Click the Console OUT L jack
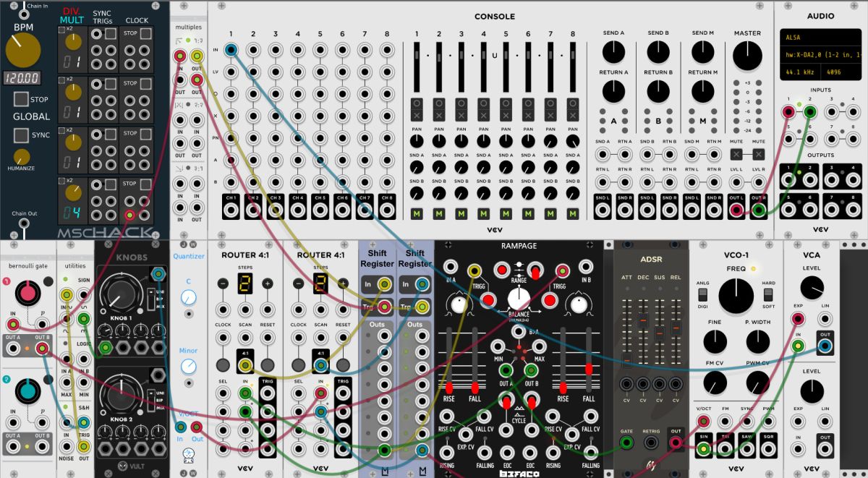The width and height of the screenshot is (868, 478). tap(736, 210)
